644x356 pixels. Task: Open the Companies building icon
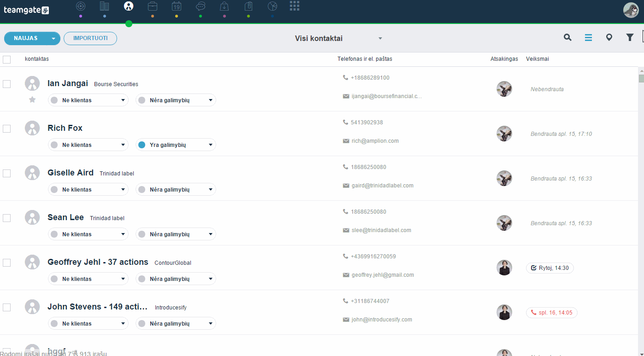(x=105, y=6)
